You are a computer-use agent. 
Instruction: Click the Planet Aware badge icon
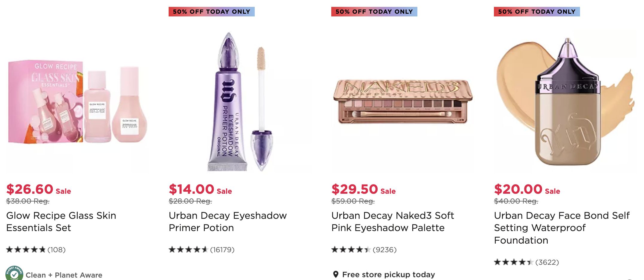point(14,273)
